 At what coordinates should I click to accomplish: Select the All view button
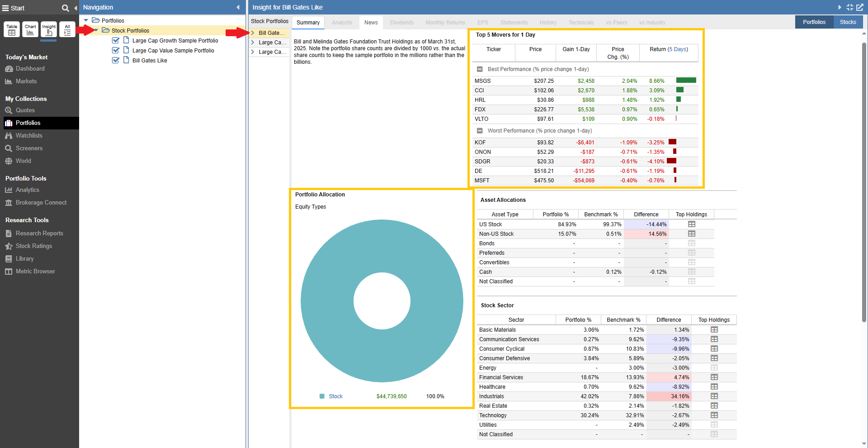(x=67, y=29)
